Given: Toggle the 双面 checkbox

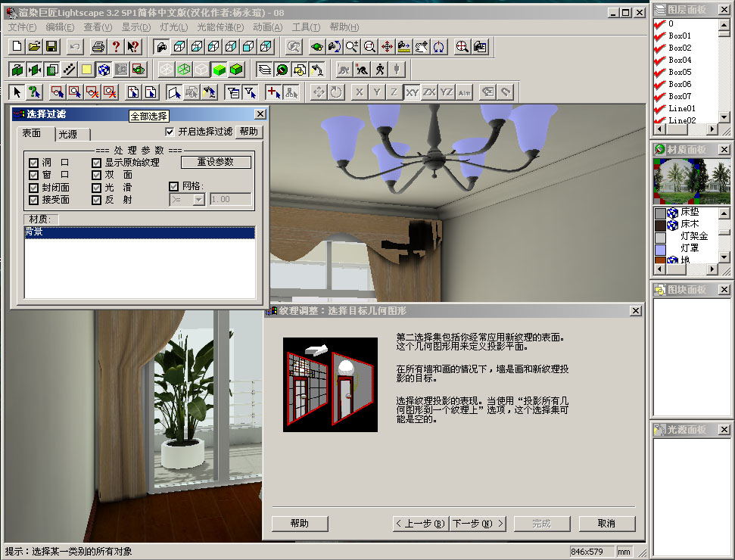Looking at the screenshot, I should pyautogui.click(x=97, y=175).
